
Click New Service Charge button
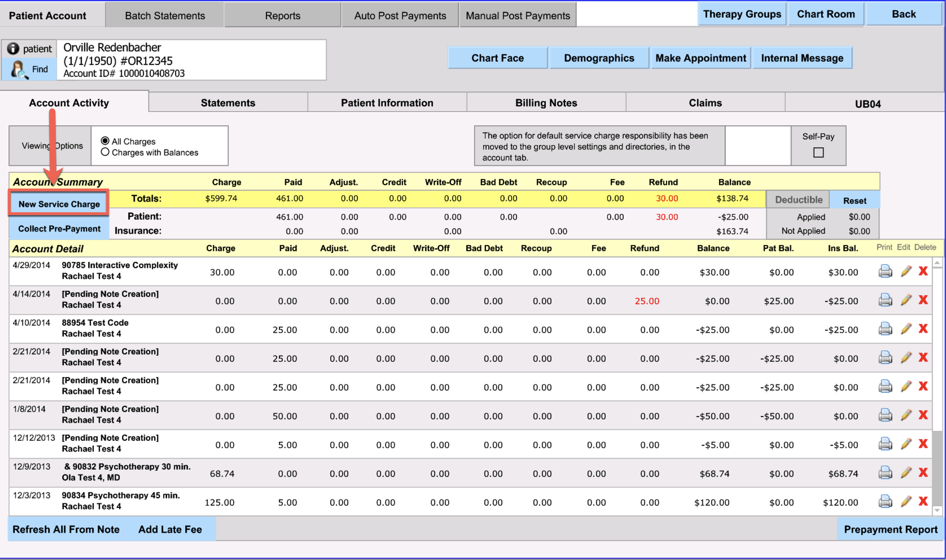pos(59,204)
